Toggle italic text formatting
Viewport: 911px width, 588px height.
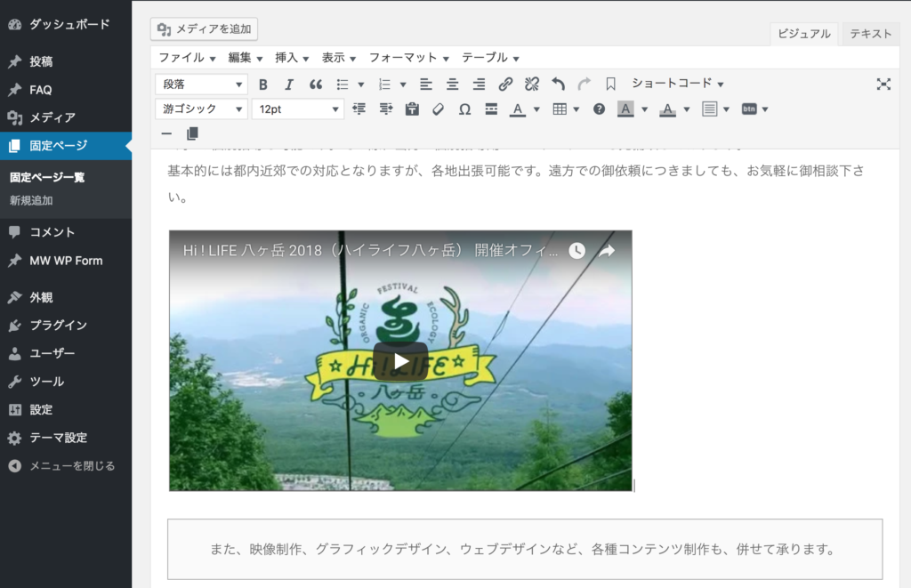coord(289,85)
